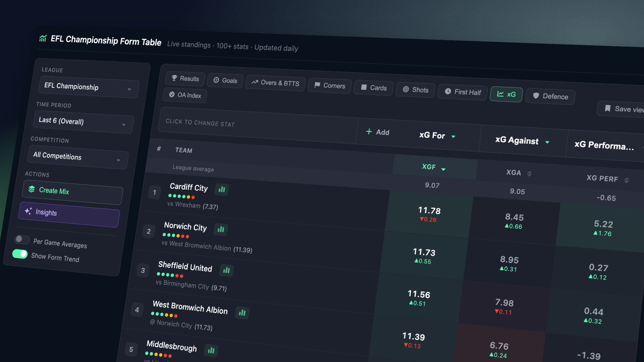Image resolution: width=644 pixels, height=362 pixels.
Task: Click the 'vs Birmingham City (9.71)' fixture text
Action: click(191, 285)
